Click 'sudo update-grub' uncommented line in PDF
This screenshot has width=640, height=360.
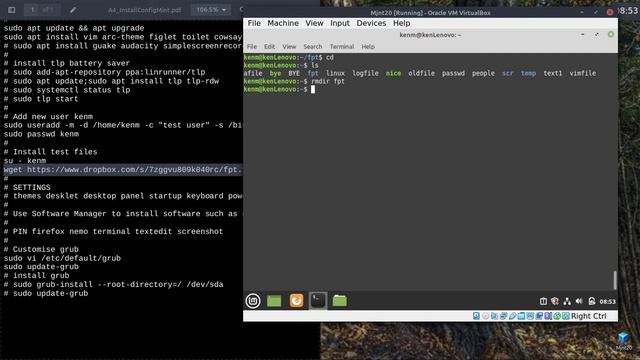click(41, 267)
